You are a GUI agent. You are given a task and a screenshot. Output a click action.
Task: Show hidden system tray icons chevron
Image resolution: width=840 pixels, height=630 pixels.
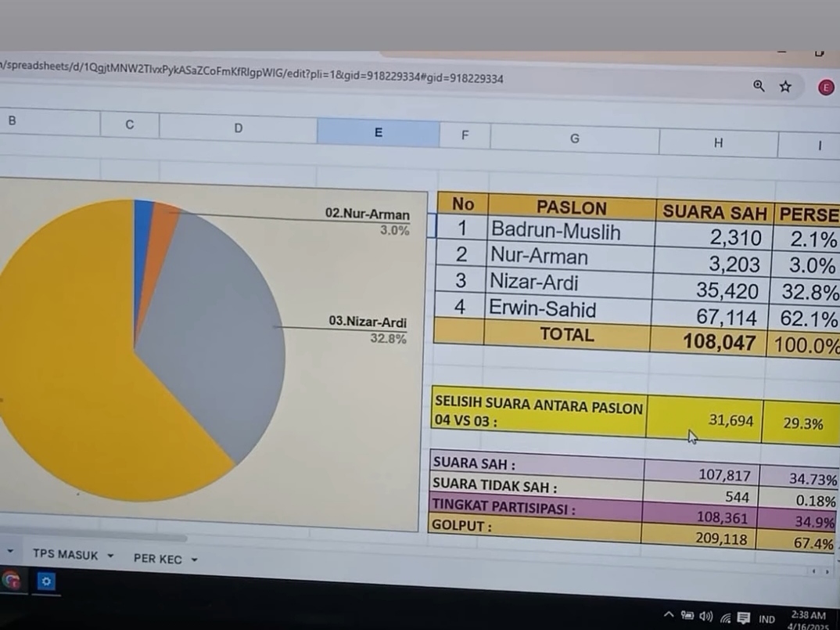pyautogui.click(x=669, y=615)
